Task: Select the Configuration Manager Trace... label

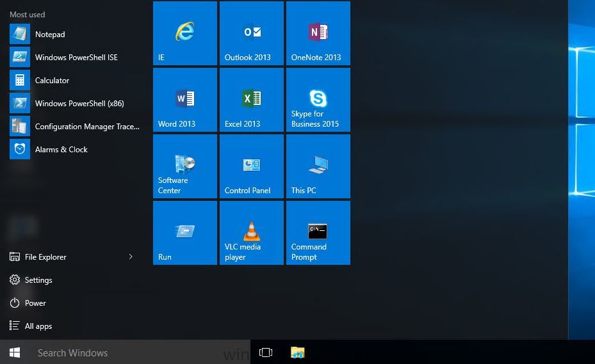Action: [87, 127]
